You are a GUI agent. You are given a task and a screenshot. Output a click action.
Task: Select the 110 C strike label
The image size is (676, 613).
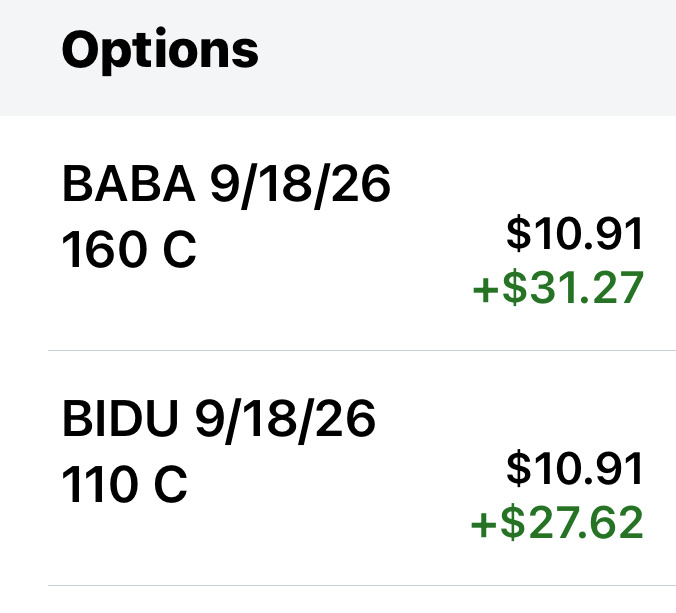(x=124, y=486)
